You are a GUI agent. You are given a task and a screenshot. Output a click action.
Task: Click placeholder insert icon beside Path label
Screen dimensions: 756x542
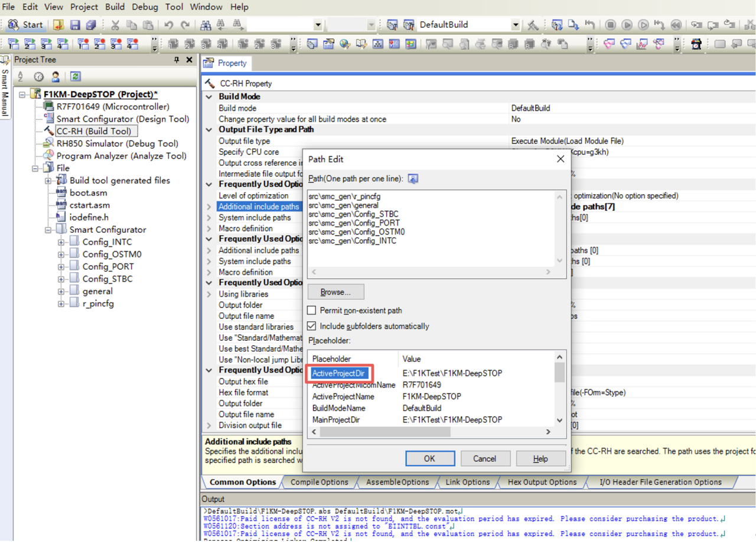413,179
